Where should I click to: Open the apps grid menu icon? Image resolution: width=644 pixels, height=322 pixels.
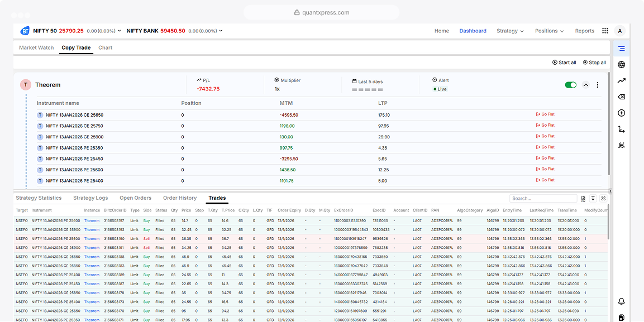pos(605,31)
